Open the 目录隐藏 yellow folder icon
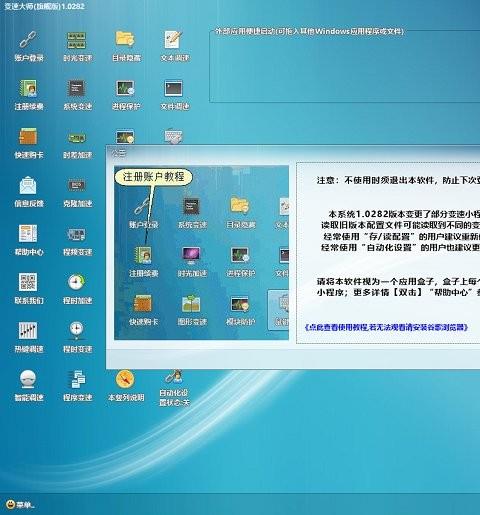 [125, 39]
